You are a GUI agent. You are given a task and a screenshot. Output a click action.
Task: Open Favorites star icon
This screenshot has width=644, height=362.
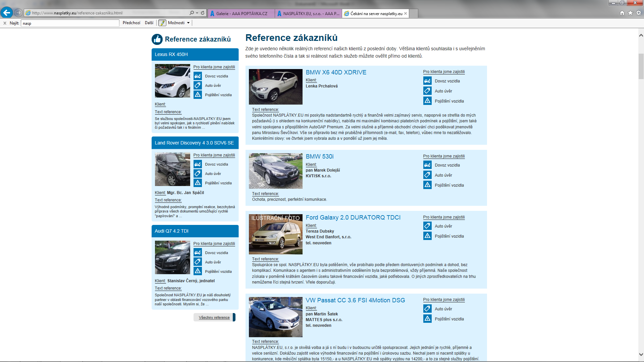click(630, 13)
